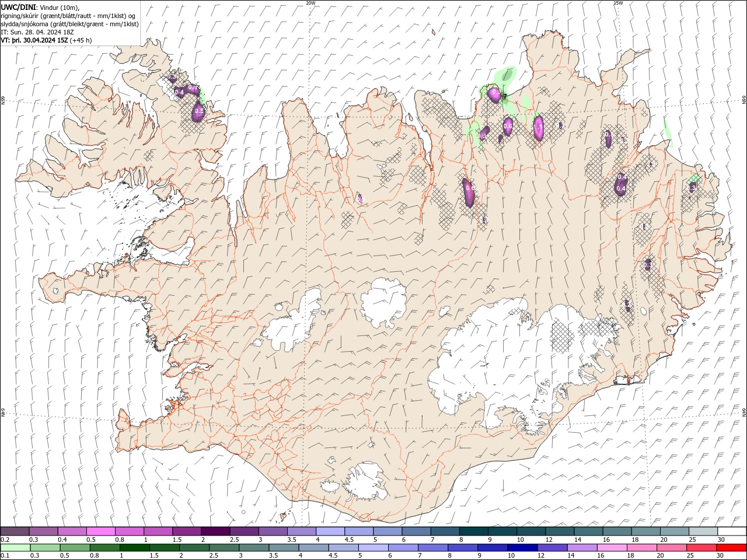The height and width of the screenshot is (560, 747).
Task: Click the Hofsjökull glacier white area in central Iceland
Action: tap(383, 302)
